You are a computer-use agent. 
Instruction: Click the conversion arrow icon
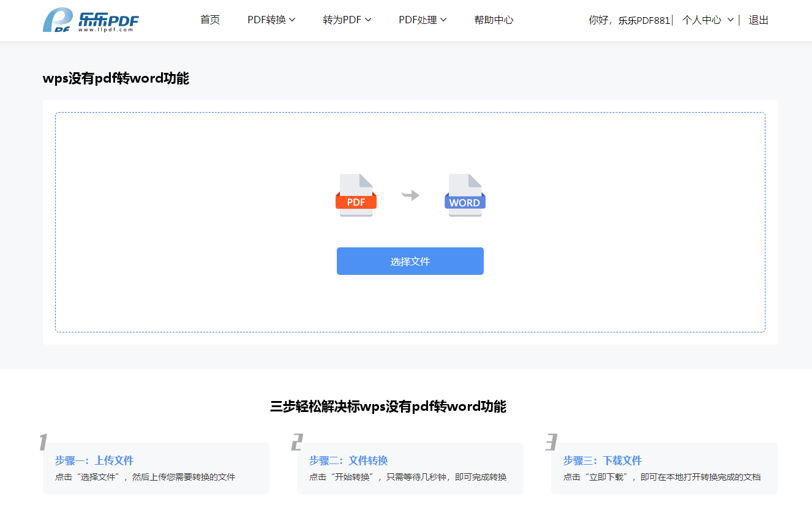coord(410,195)
